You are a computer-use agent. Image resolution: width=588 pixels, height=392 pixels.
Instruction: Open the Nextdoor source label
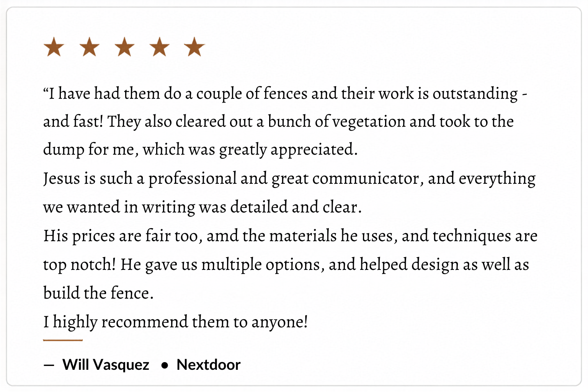pyautogui.click(x=209, y=365)
